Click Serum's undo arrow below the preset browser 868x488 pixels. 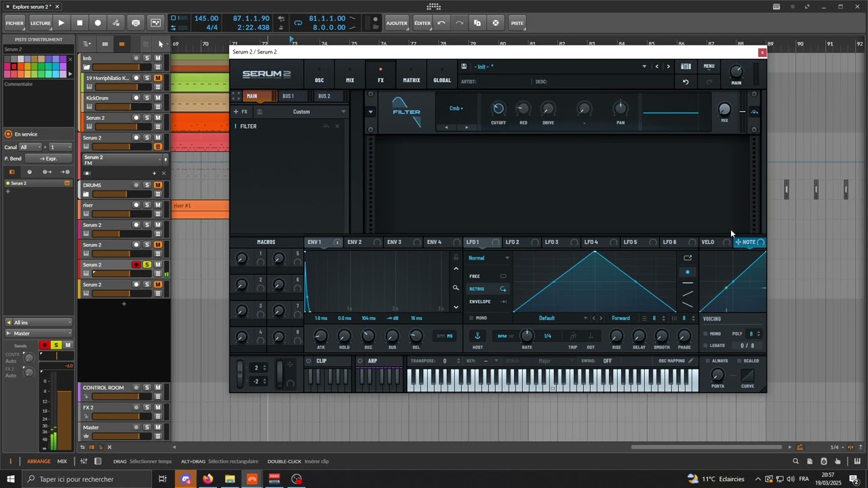(x=686, y=82)
